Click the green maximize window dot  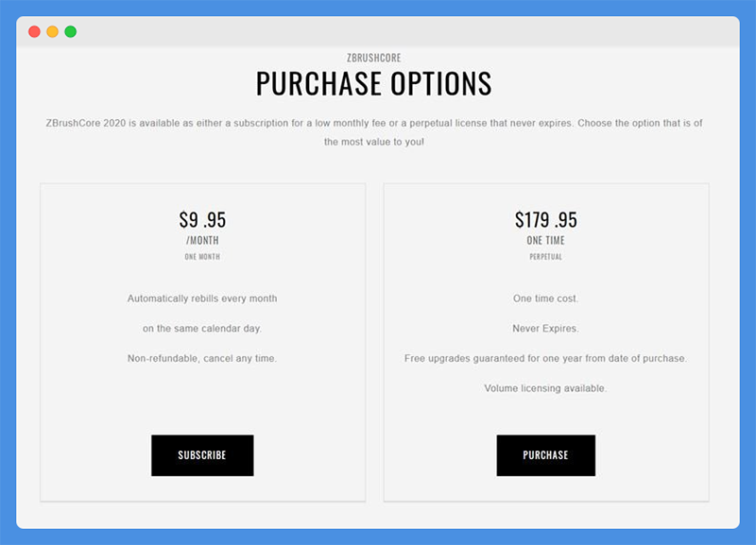click(x=70, y=32)
